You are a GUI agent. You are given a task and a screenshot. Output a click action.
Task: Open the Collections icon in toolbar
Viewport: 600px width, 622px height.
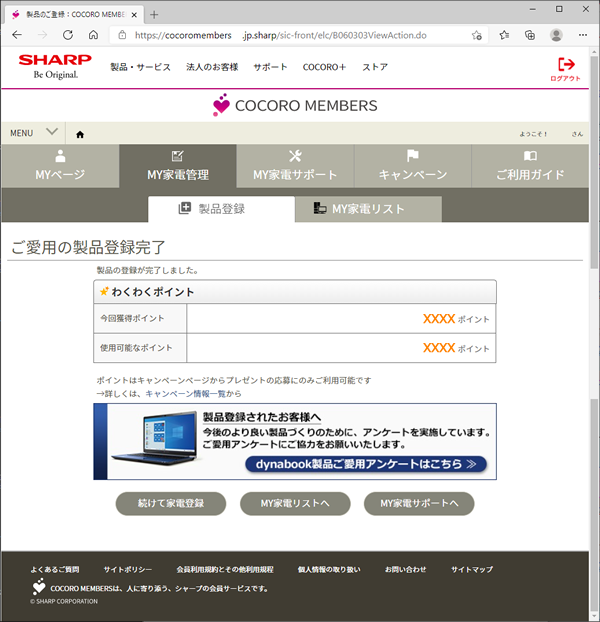[530, 35]
